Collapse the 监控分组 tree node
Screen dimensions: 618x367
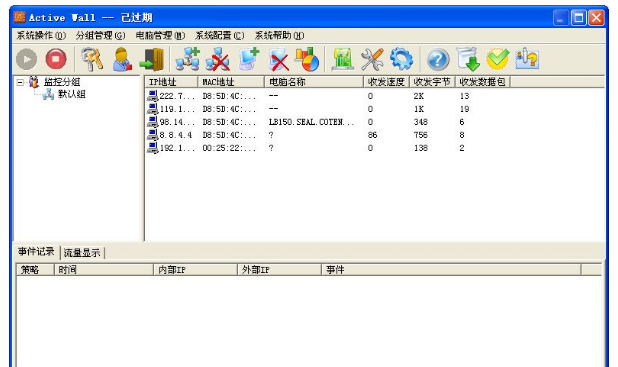[20, 82]
